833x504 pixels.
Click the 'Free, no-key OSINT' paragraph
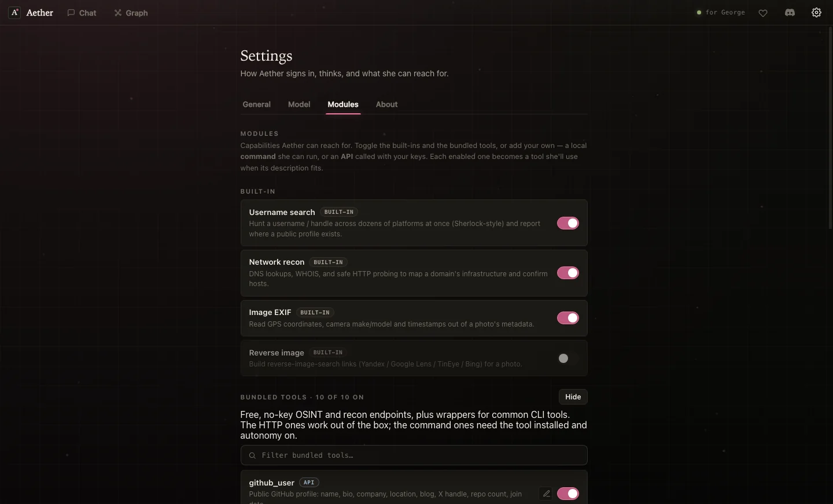click(414, 425)
